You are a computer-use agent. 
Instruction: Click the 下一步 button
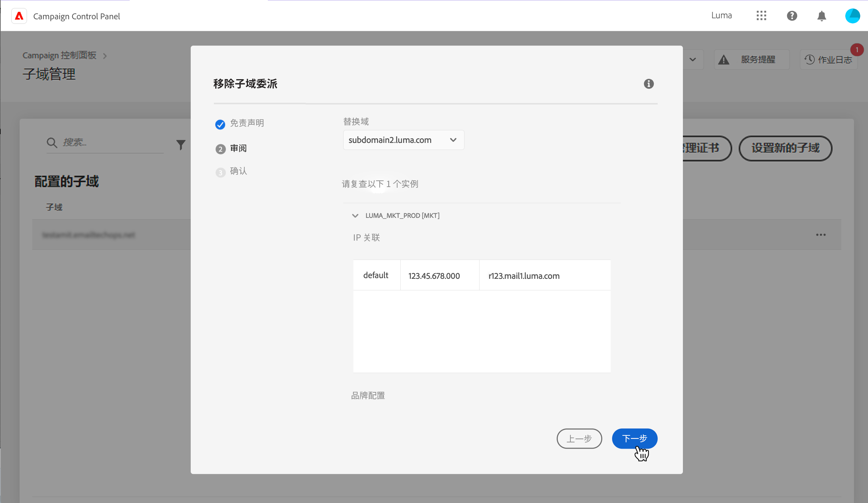pyautogui.click(x=634, y=438)
